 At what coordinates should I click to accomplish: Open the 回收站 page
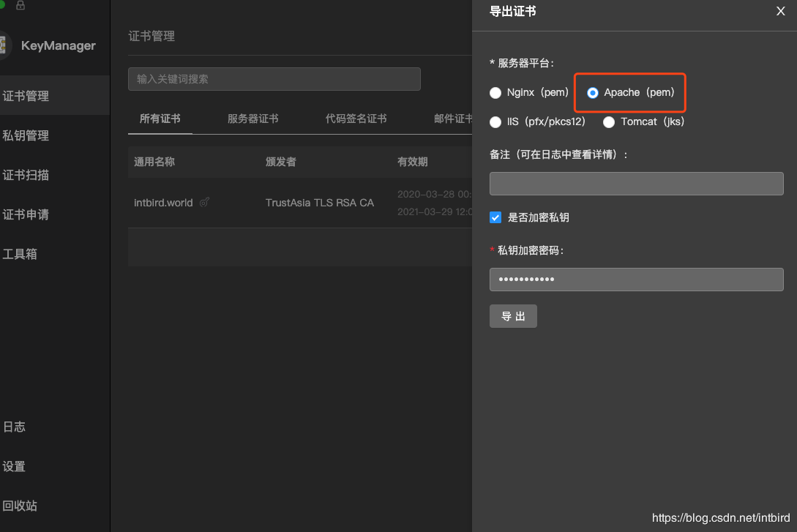21,506
